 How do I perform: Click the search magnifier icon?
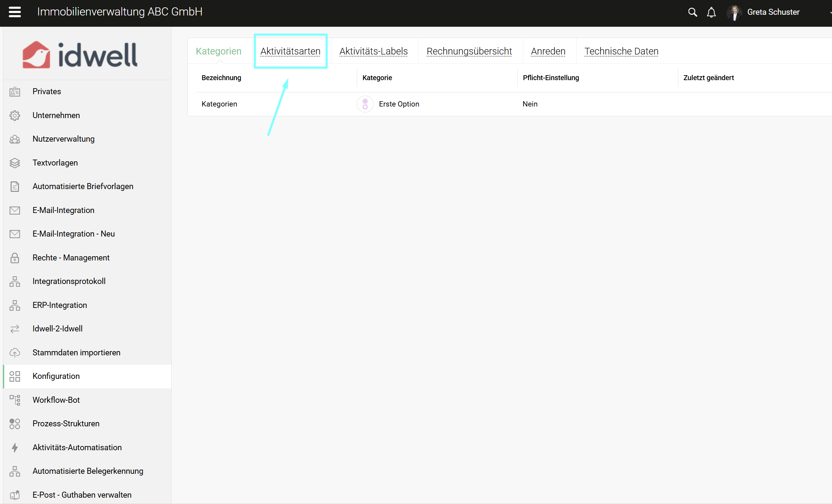tap(692, 12)
